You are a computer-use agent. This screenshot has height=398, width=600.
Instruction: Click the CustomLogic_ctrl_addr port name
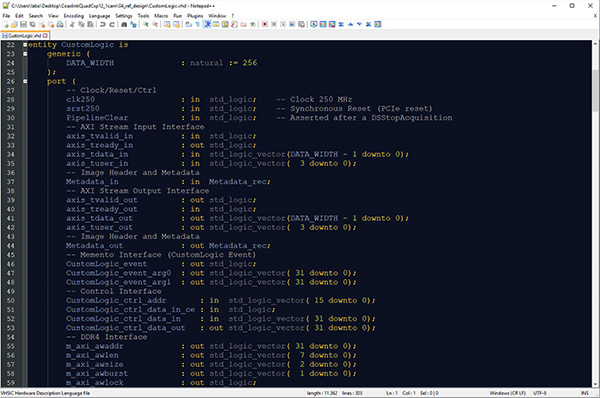[116, 300]
